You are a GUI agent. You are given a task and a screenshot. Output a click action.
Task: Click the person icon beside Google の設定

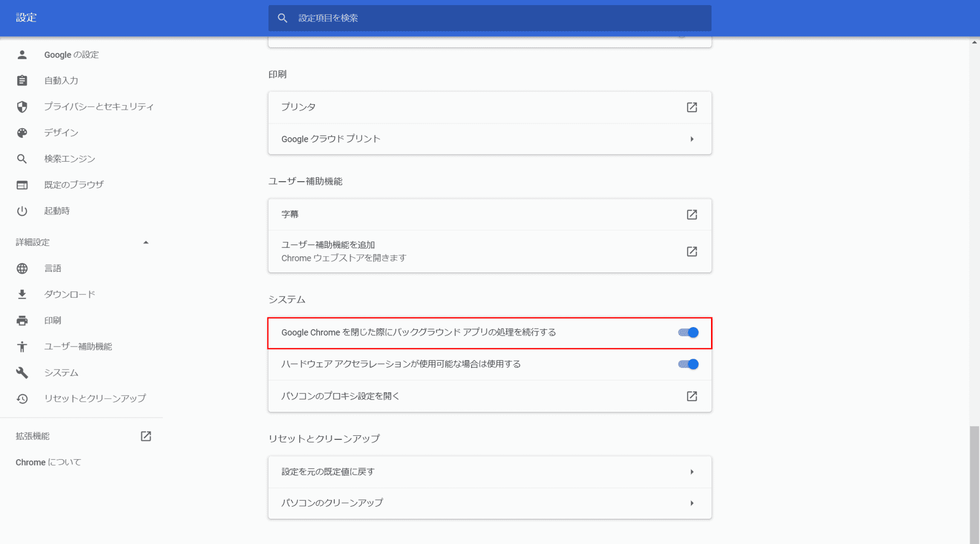(x=22, y=55)
